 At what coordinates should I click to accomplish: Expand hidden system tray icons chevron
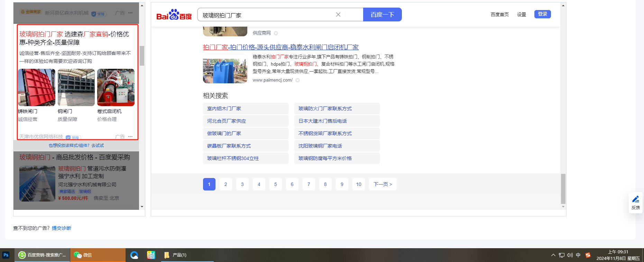pos(553,255)
